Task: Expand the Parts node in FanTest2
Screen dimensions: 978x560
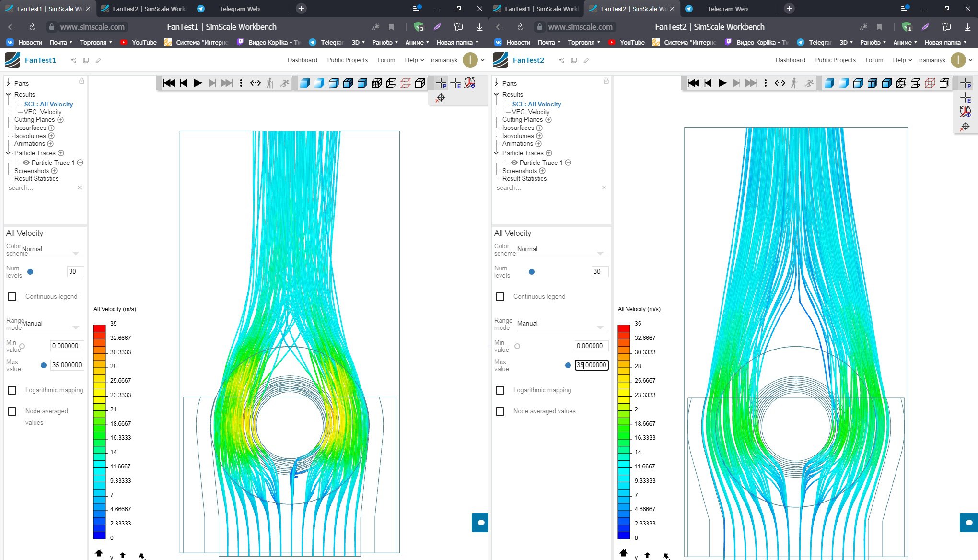Action: point(496,83)
